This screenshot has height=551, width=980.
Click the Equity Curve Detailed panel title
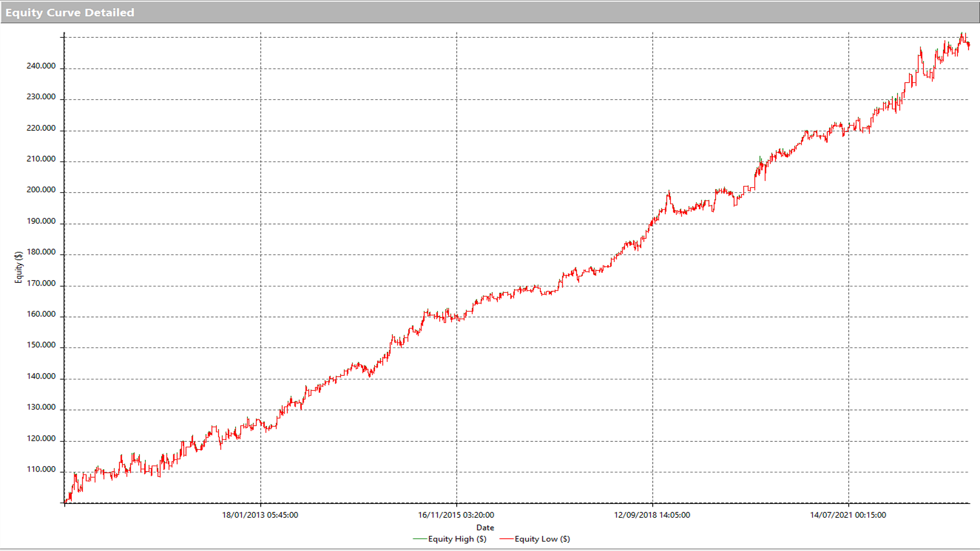click(x=70, y=13)
